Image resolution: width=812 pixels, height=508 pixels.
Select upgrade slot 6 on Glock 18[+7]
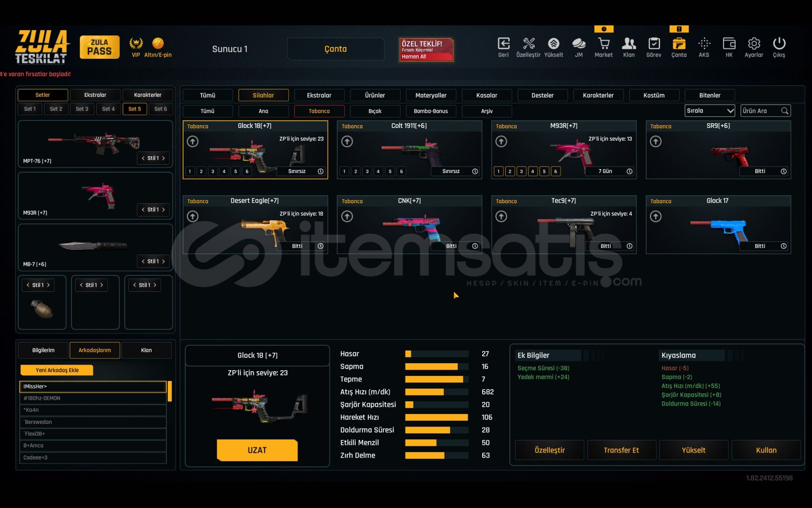pyautogui.click(x=247, y=171)
